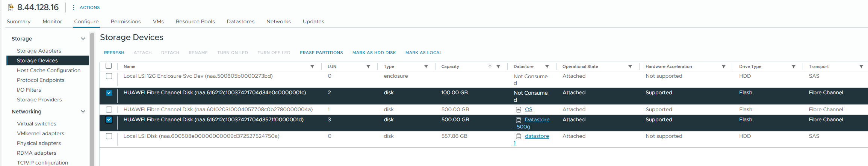The width and height of the screenshot is (868, 166).
Task: Go to the Resource Pools tab
Action: pyautogui.click(x=195, y=21)
